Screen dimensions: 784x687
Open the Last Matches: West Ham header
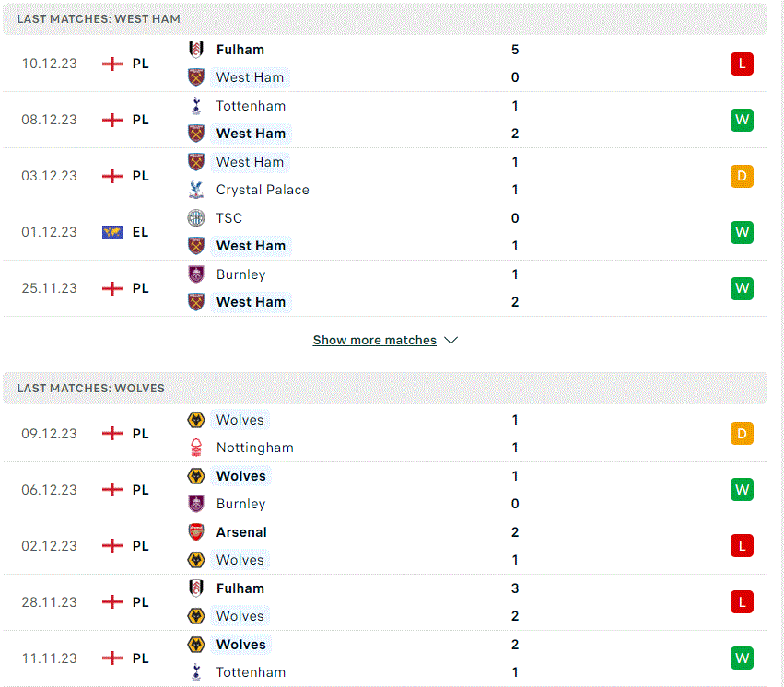click(385, 19)
